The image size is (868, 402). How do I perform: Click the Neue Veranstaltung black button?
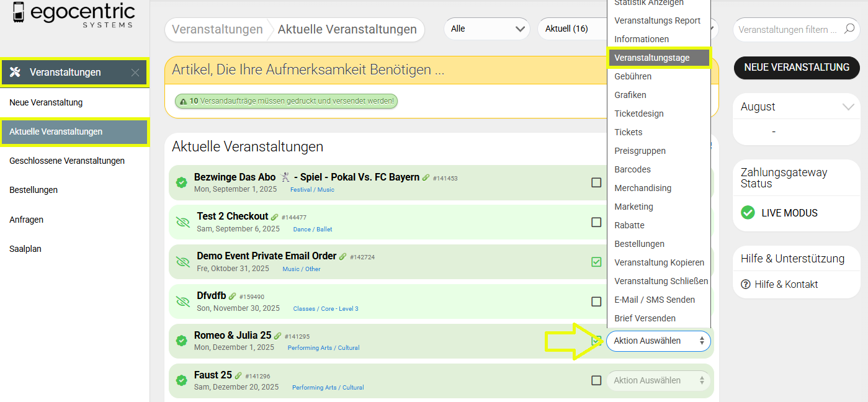pos(797,67)
